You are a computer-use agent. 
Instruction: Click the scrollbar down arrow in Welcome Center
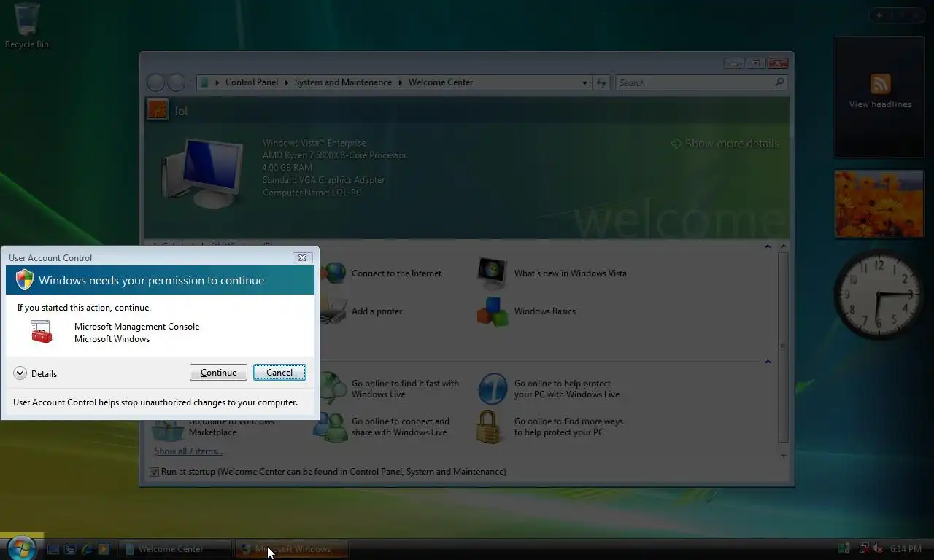point(784,456)
